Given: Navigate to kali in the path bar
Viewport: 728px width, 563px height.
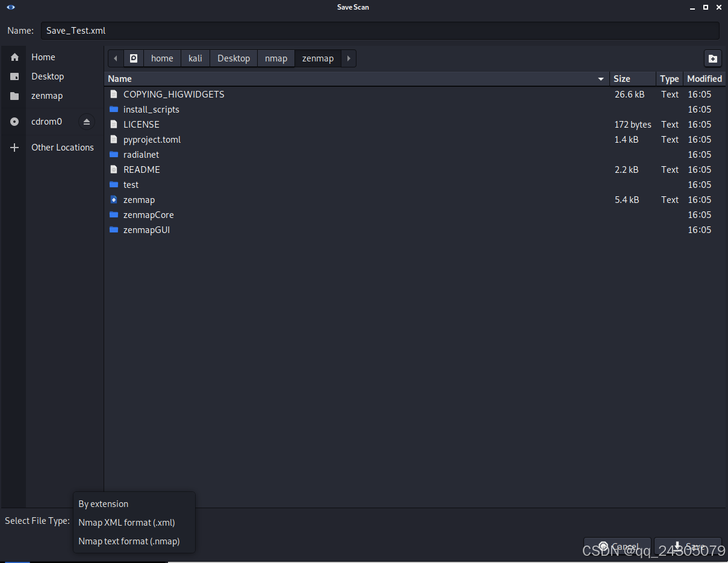Looking at the screenshot, I should pos(195,58).
